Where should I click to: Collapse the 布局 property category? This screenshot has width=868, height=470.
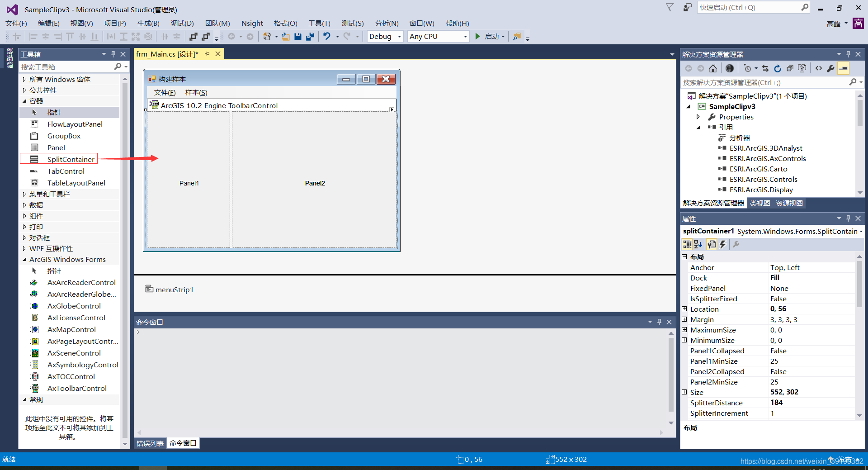pyautogui.click(x=684, y=256)
